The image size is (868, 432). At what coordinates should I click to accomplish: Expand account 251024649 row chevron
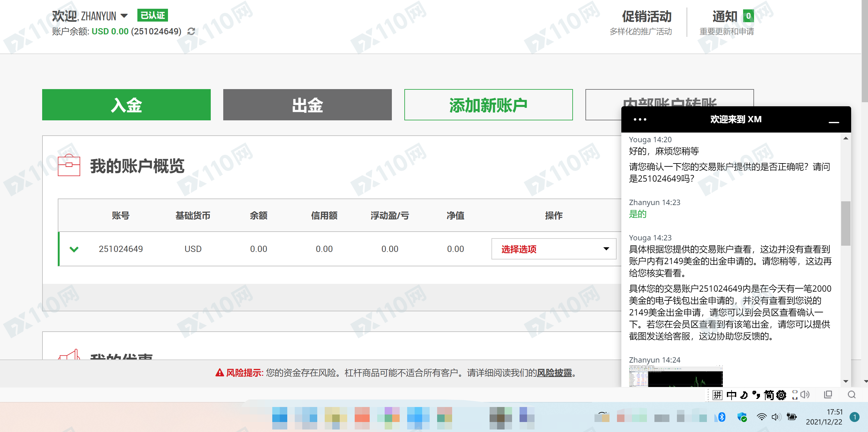(74, 249)
